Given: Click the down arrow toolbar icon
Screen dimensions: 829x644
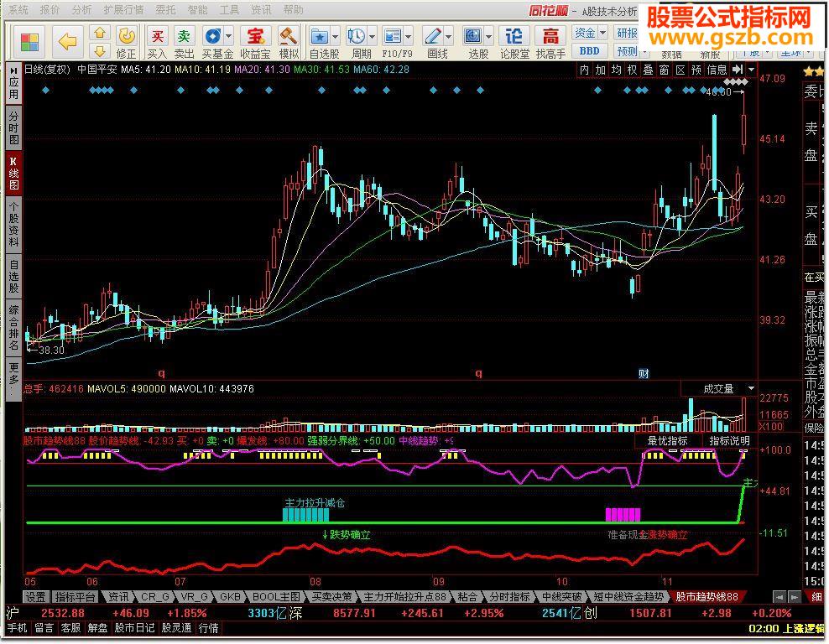Looking at the screenshot, I should point(99,50).
